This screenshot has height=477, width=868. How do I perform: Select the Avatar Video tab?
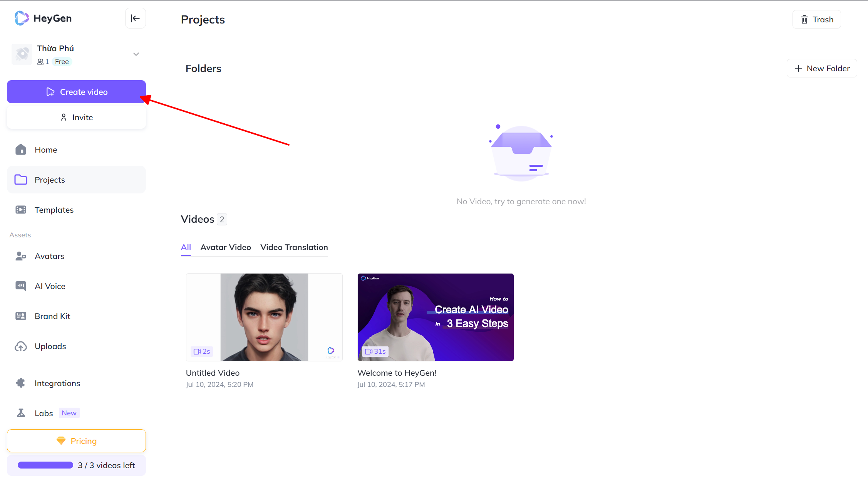click(226, 247)
